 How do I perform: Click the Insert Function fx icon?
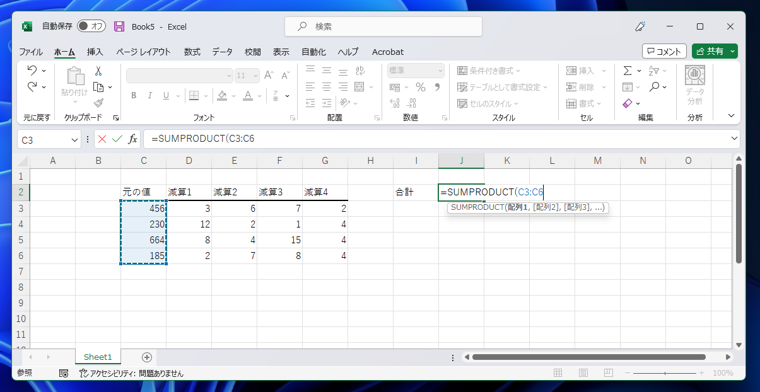click(132, 140)
